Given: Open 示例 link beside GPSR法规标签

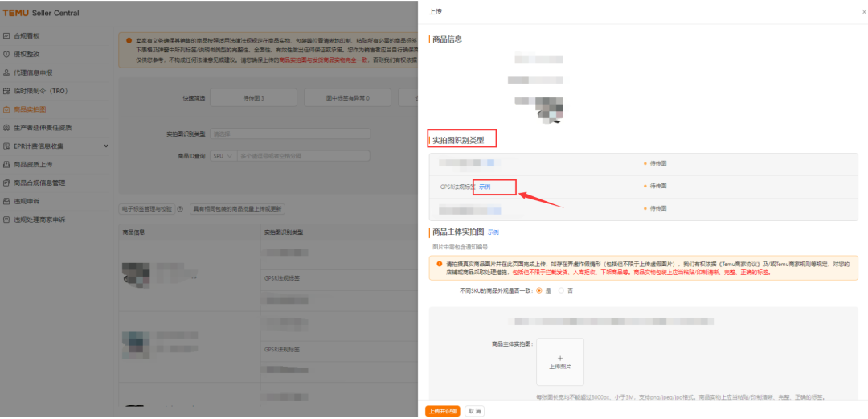Looking at the screenshot, I should pyautogui.click(x=485, y=187).
